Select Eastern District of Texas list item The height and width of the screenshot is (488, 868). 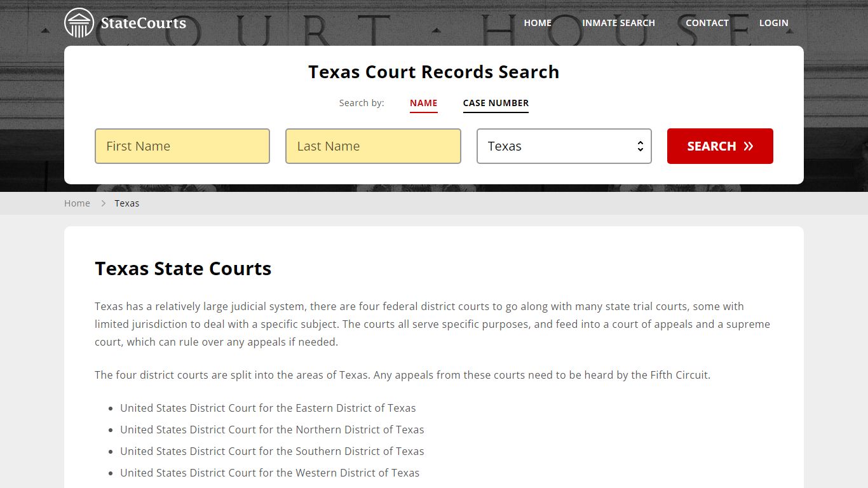[268, 408]
